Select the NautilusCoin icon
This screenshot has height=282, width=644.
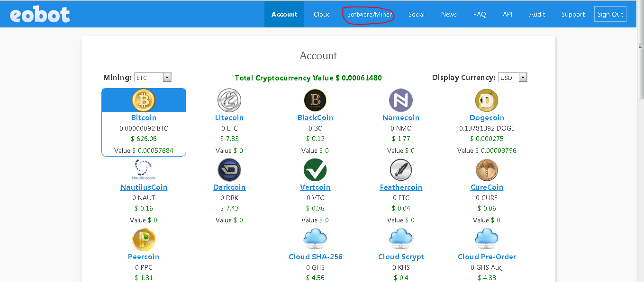(144, 170)
